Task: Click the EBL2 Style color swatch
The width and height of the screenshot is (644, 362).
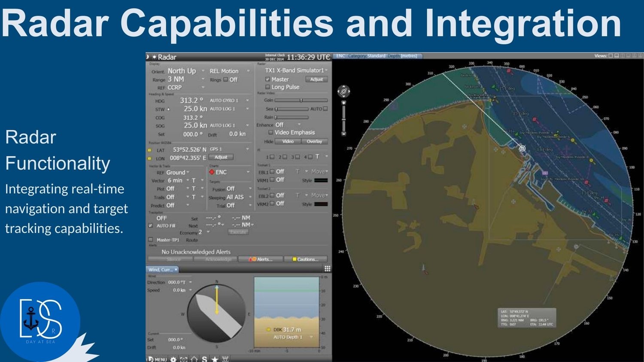Action: 321,204
